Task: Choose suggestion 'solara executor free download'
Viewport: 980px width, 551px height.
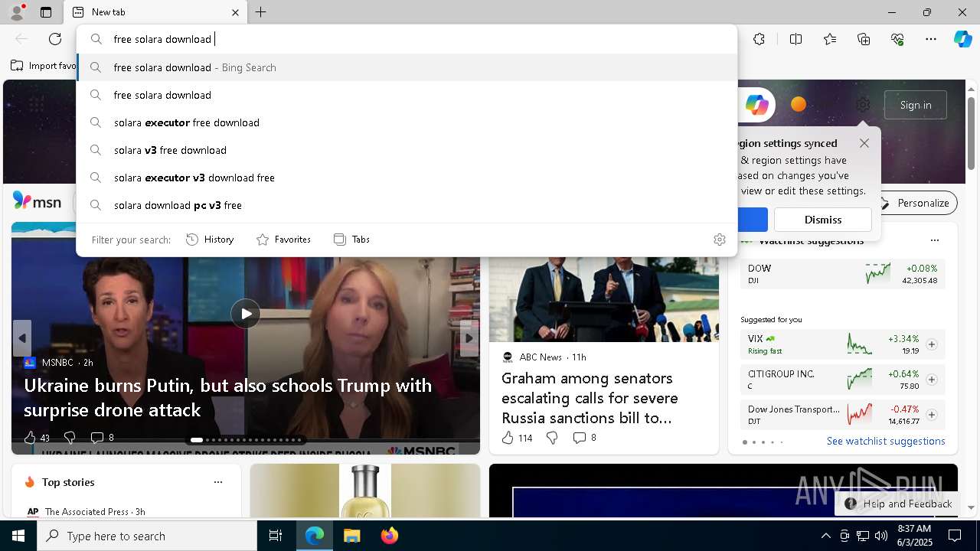Action: click(407, 122)
